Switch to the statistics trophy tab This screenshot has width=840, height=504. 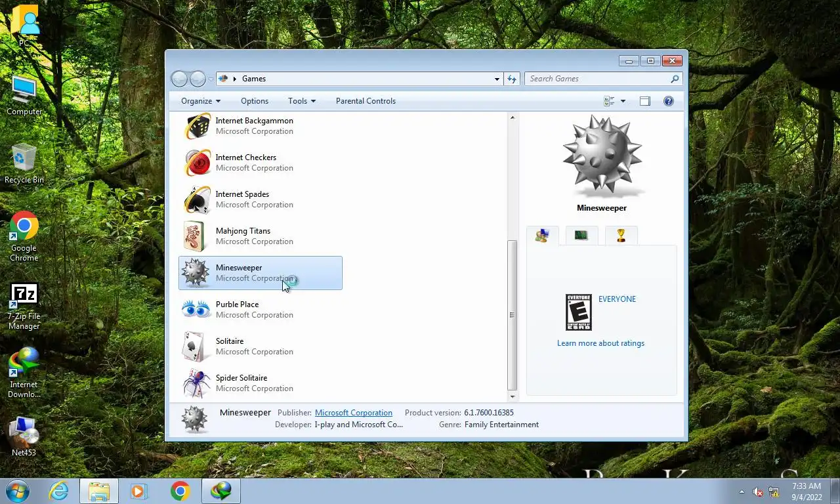coord(621,236)
